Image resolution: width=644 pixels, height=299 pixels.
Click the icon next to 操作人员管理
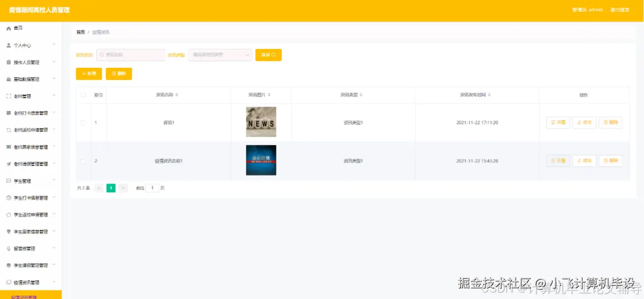8,62
